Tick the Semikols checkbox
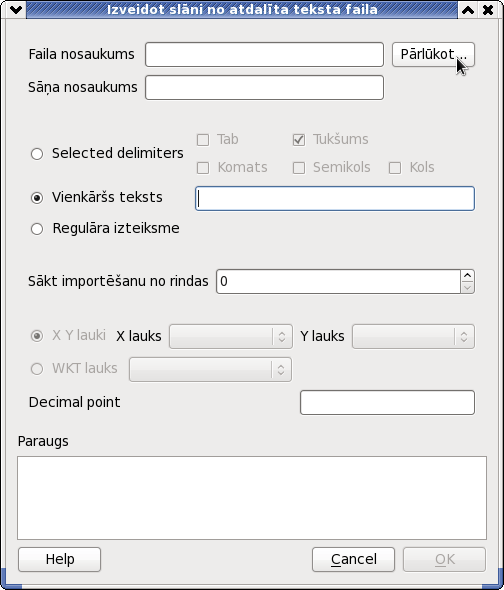Screen dimensions: 504x590 [x=299, y=168]
